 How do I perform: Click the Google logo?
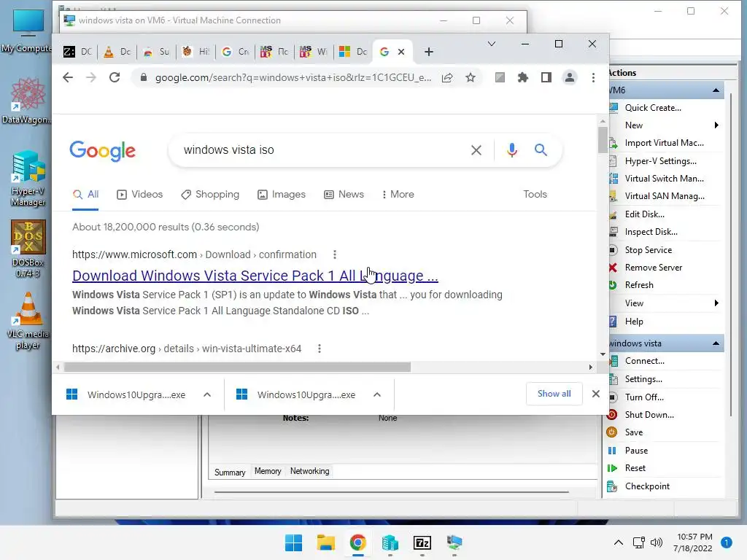coord(102,151)
